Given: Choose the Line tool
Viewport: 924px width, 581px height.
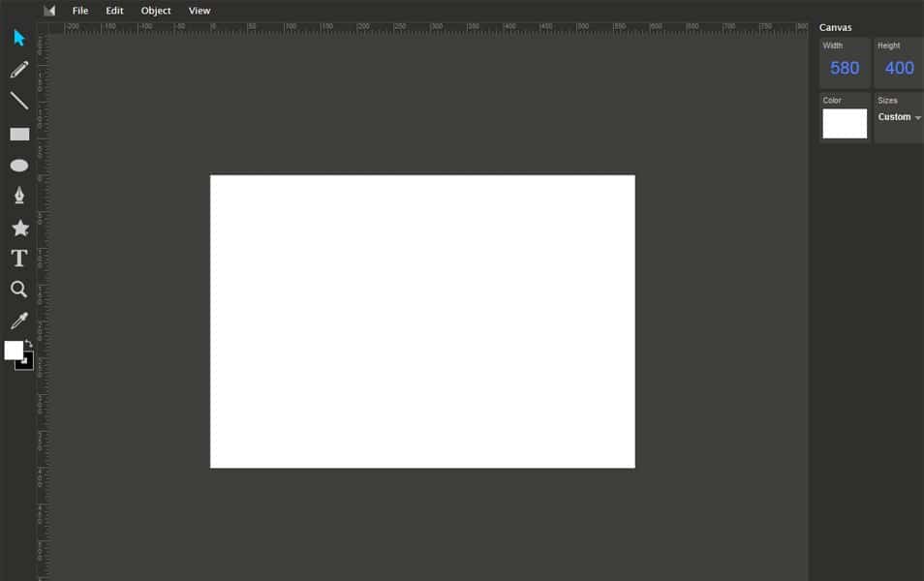Looking at the screenshot, I should [18, 100].
